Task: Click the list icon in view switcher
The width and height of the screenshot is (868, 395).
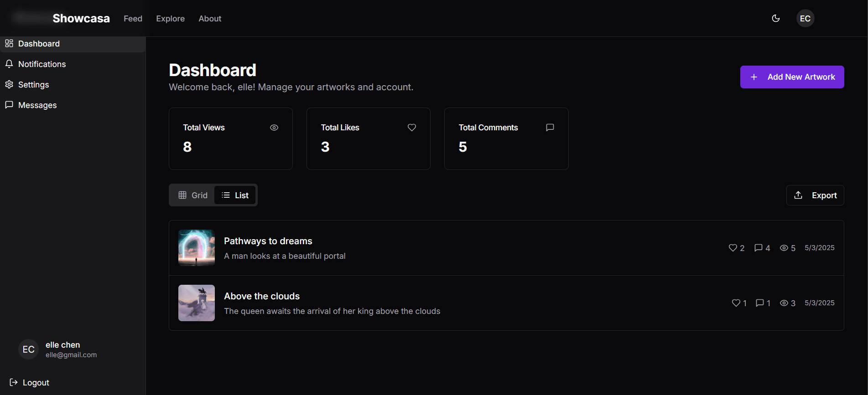Action: tap(226, 195)
